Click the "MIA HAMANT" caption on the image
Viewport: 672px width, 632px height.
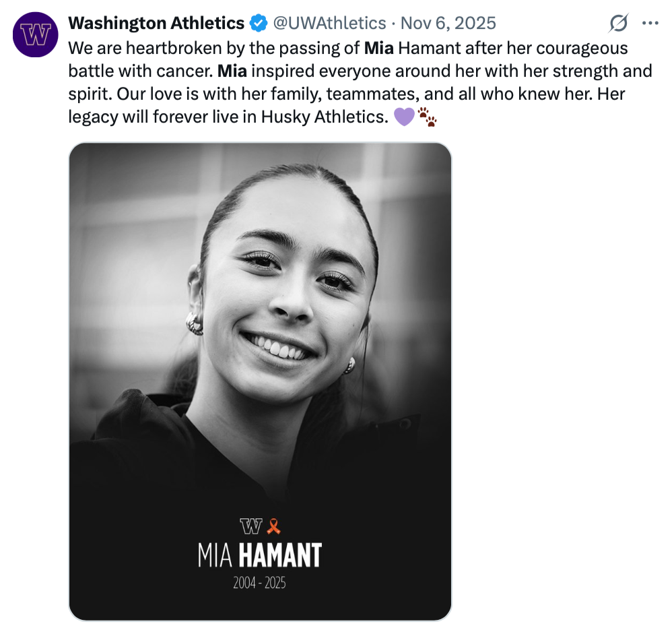coord(260,555)
